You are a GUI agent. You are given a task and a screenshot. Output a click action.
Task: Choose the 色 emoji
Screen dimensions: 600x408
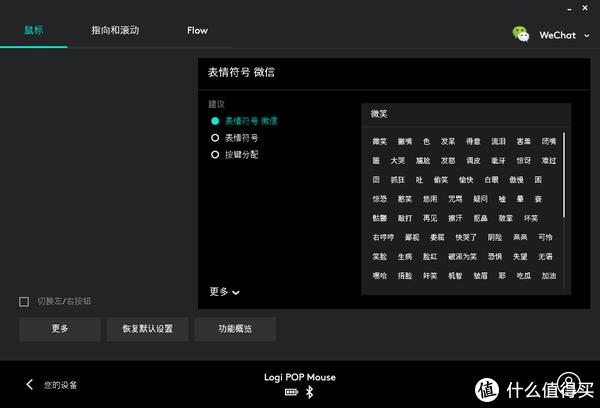pyautogui.click(x=426, y=142)
